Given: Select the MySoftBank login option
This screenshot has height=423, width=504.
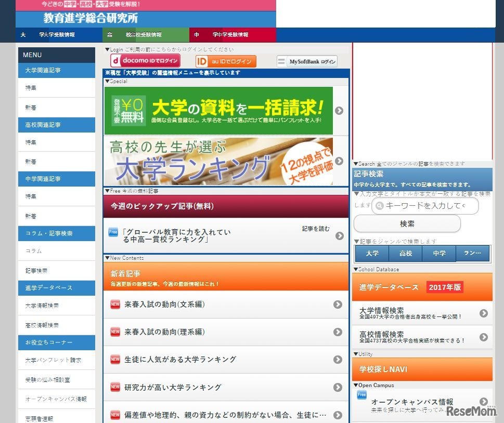Looking at the screenshot, I should pos(307,61).
